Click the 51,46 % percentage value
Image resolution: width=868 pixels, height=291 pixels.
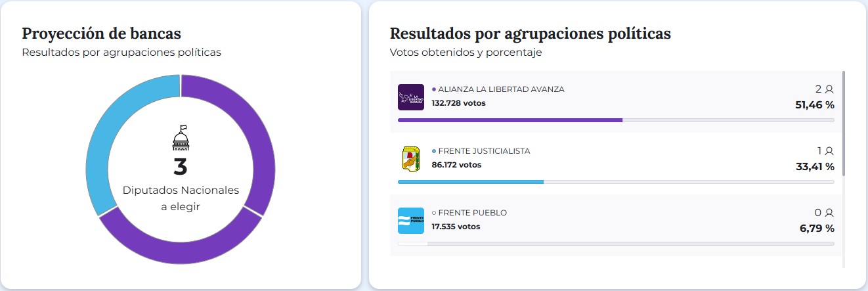815,104
